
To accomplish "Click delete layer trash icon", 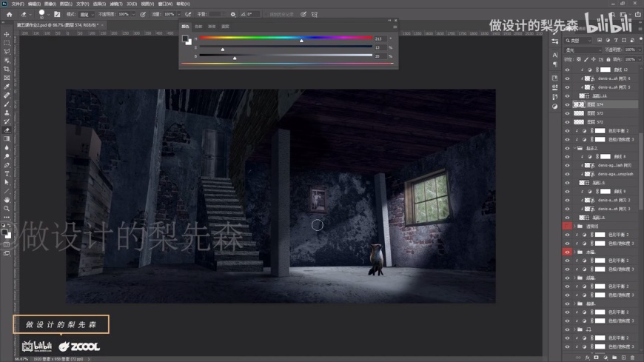I will (x=632, y=358).
